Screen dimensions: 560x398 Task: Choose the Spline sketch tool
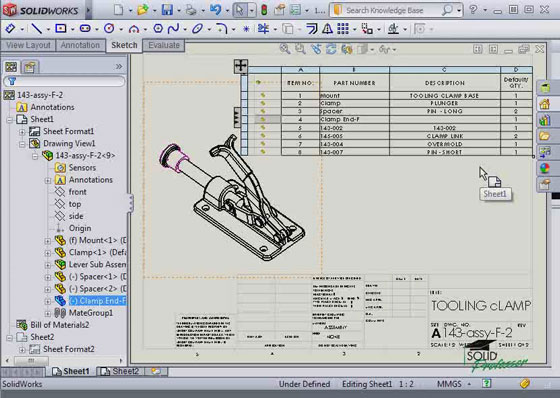[x=173, y=28]
